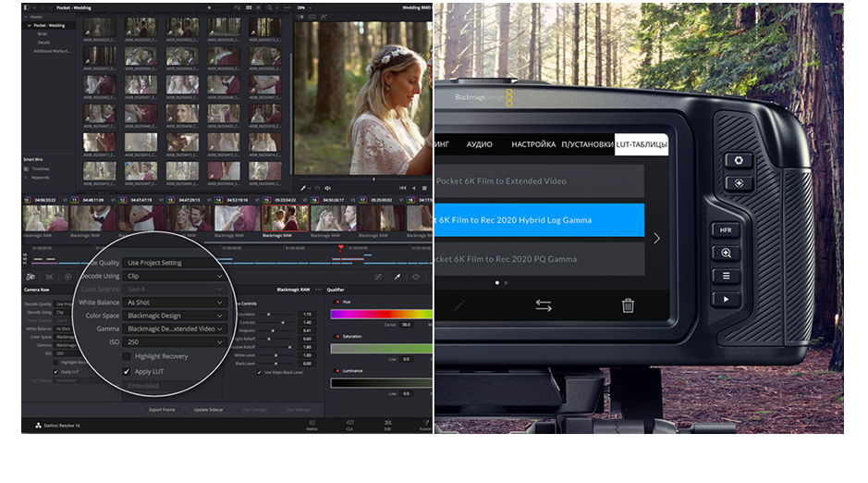Open the Decode Using dropdown showing Clip
The width and height of the screenshot is (868, 483).
coord(175,276)
